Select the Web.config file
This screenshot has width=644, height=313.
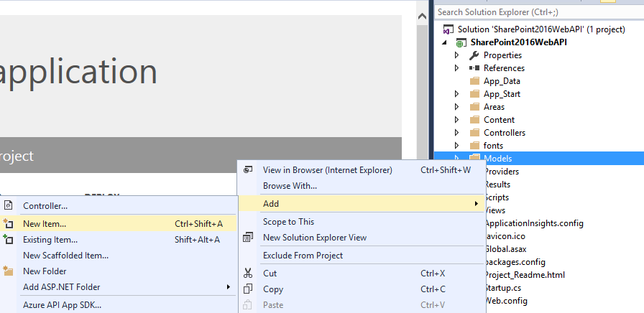(x=505, y=301)
